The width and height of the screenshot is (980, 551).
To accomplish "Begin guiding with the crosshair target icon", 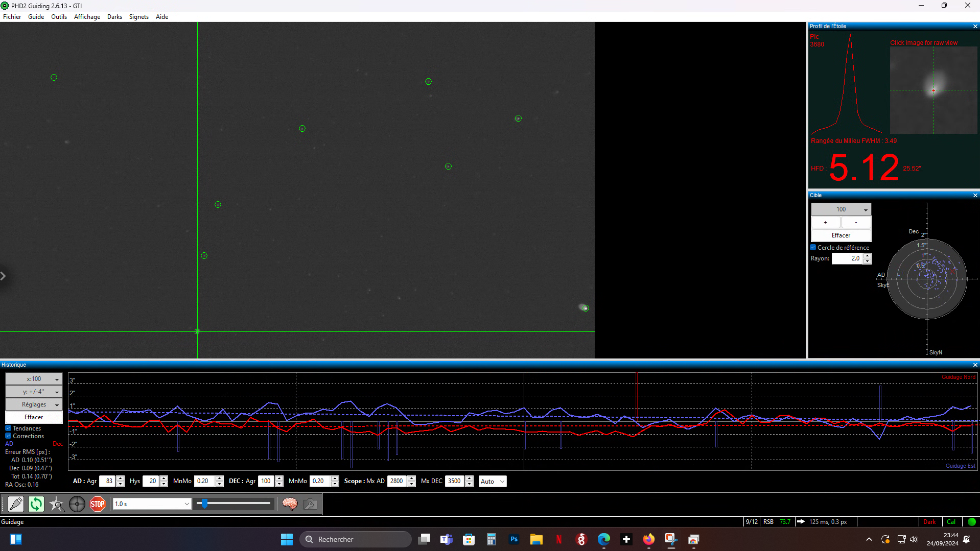I will click(x=77, y=504).
